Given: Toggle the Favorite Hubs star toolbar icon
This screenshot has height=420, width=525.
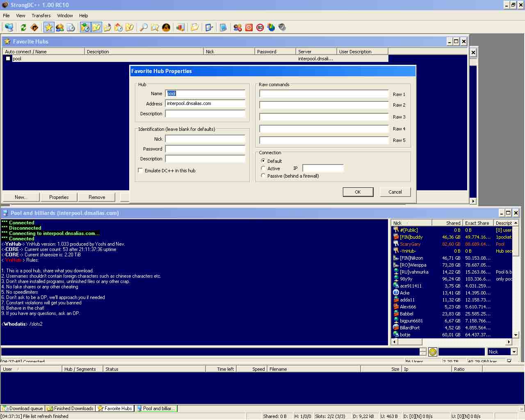Looking at the screenshot, I should click(49, 27).
